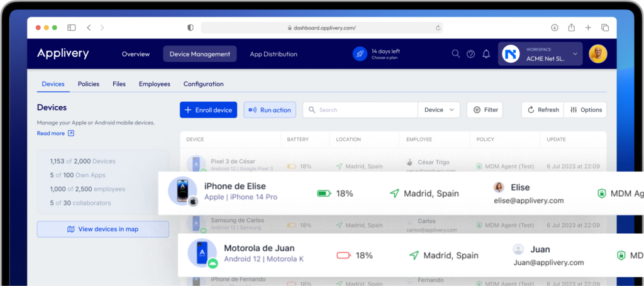Click the policy shield icon in Elise's row
644x286 pixels.
(x=602, y=194)
